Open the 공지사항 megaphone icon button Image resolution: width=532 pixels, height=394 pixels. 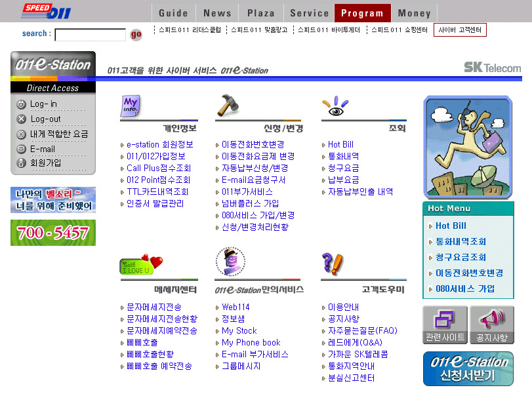[x=492, y=325]
